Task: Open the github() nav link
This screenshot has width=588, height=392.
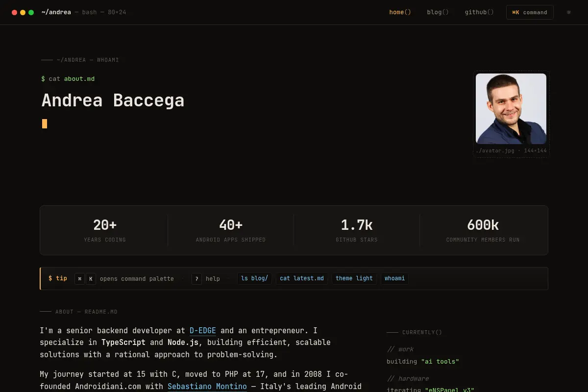Action: (x=479, y=12)
